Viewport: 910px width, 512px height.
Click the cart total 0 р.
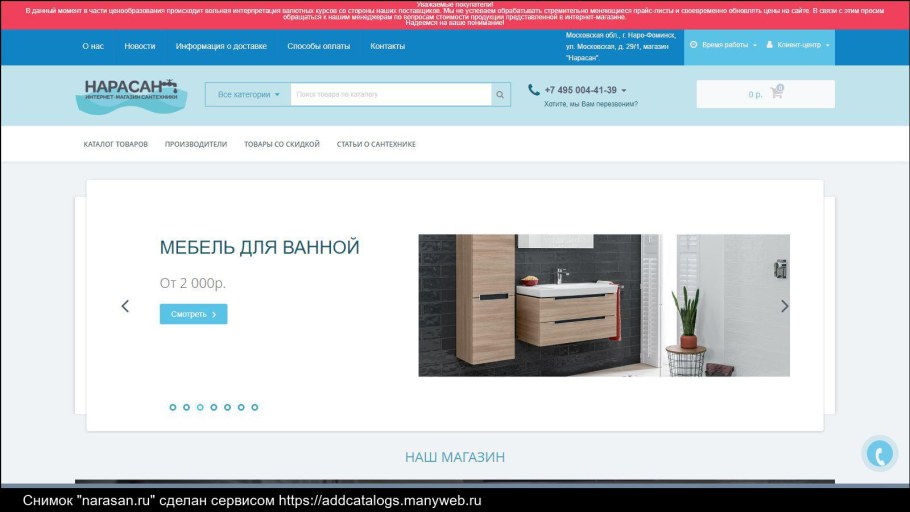pyautogui.click(x=755, y=94)
